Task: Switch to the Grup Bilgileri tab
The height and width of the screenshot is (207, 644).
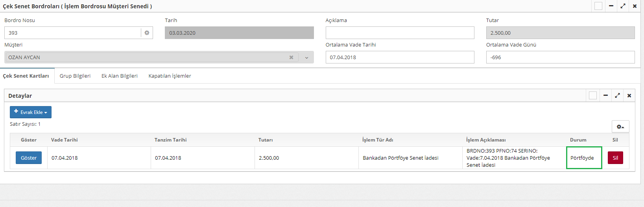Action: [75, 76]
